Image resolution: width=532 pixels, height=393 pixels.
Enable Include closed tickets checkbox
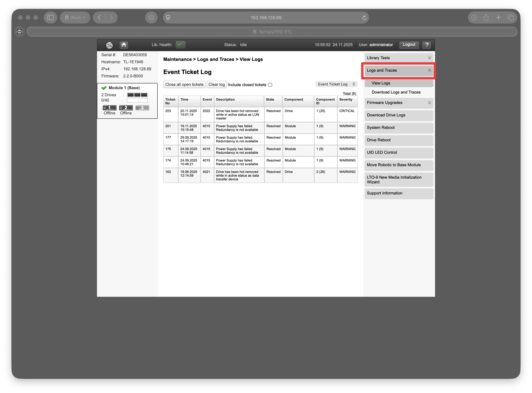(x=270, y=85)
